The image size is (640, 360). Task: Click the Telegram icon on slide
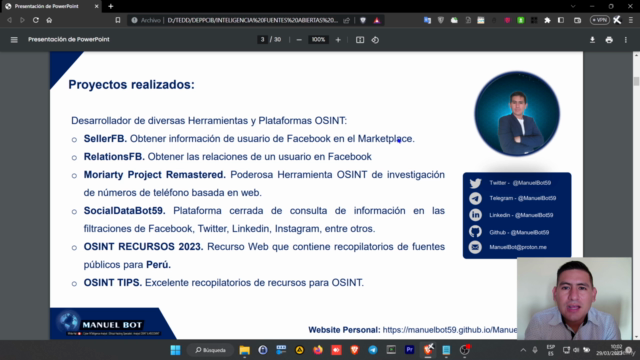click(x=475, y=198)
